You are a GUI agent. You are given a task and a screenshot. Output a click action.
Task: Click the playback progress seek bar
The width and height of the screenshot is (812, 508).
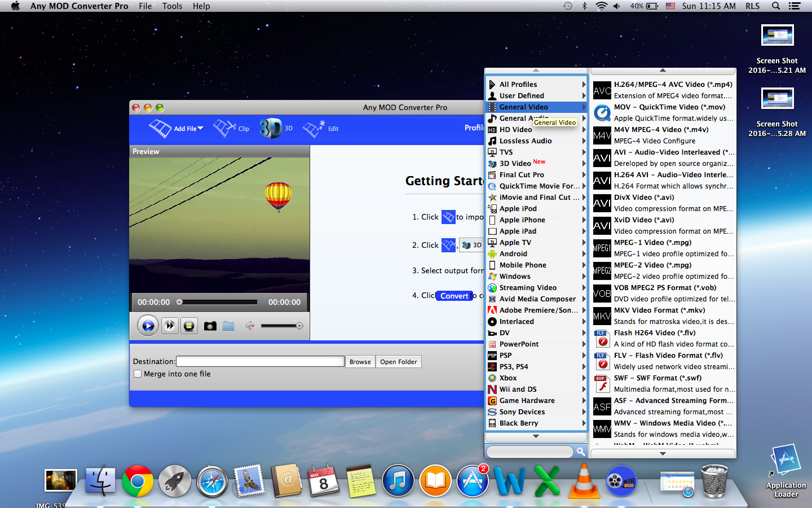click(218, 302)
